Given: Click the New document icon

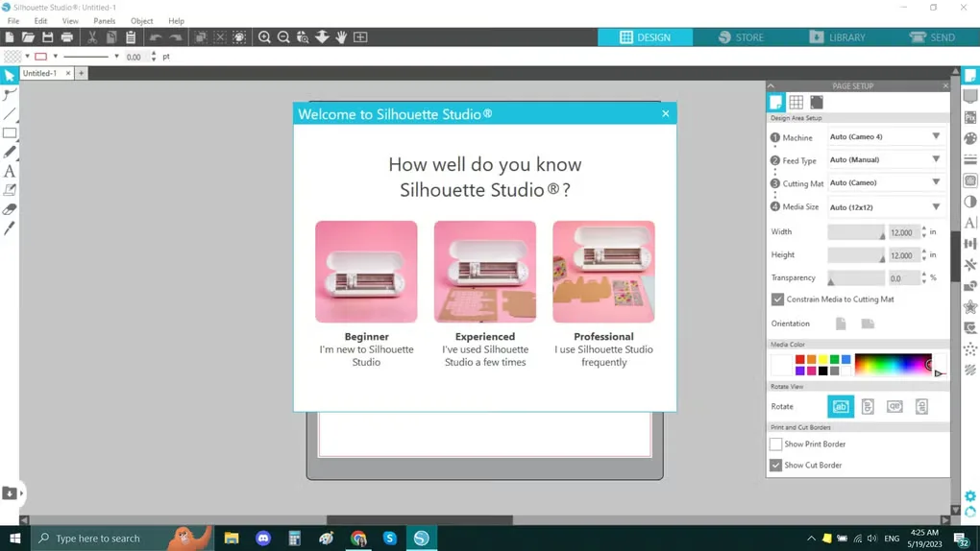Looking at the screenshot, I should tap(10, 37).
